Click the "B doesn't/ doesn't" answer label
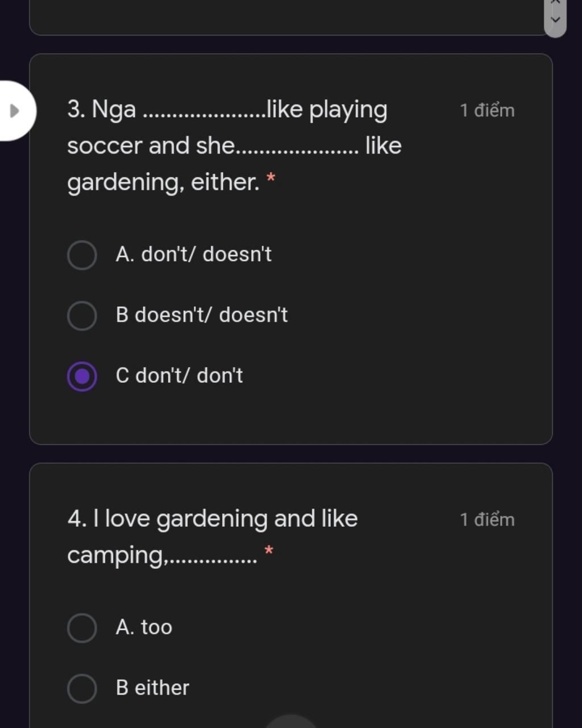Image resolution: width=582 pixels, height=728 pixels. [x=202, y=315]
